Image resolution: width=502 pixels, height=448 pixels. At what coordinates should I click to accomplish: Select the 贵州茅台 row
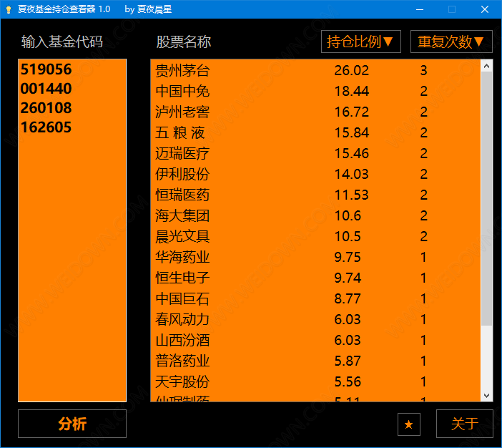(315, 71)
